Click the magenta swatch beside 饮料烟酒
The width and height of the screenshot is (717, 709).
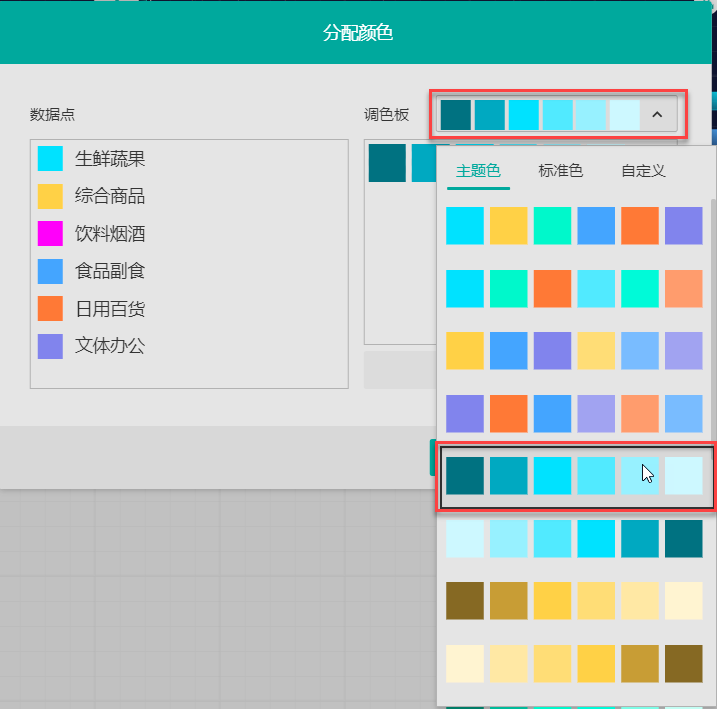click(x=50, y=234)
